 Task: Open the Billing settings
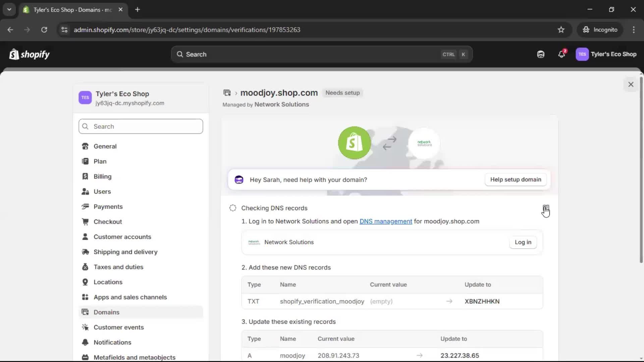103,176
